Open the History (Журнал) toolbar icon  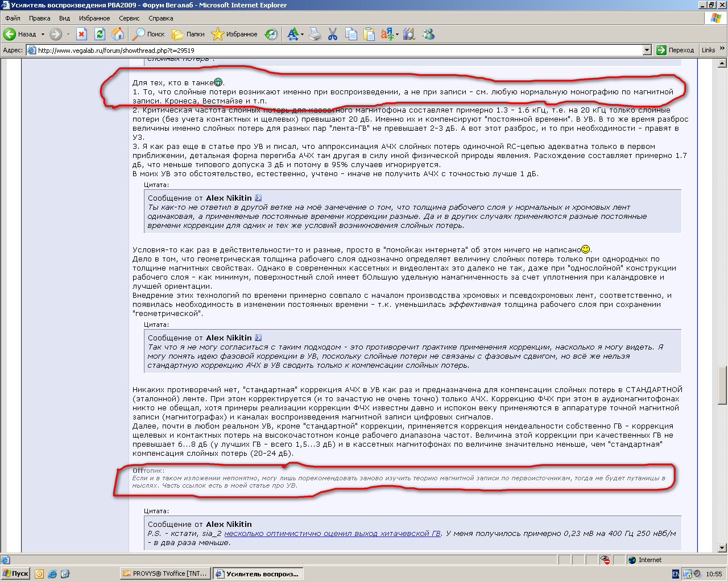(x=272, y=34)
